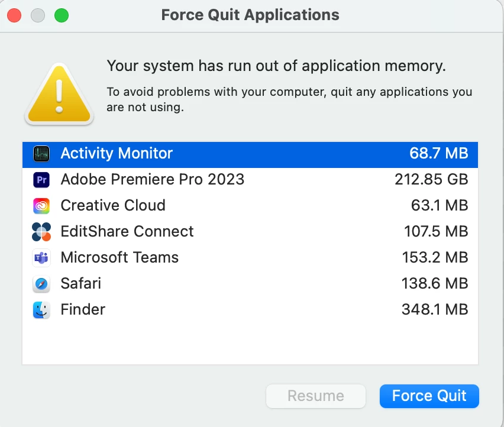Click the 153.2 MB memory value
This screenshot has height=427, width=504.
435,257
